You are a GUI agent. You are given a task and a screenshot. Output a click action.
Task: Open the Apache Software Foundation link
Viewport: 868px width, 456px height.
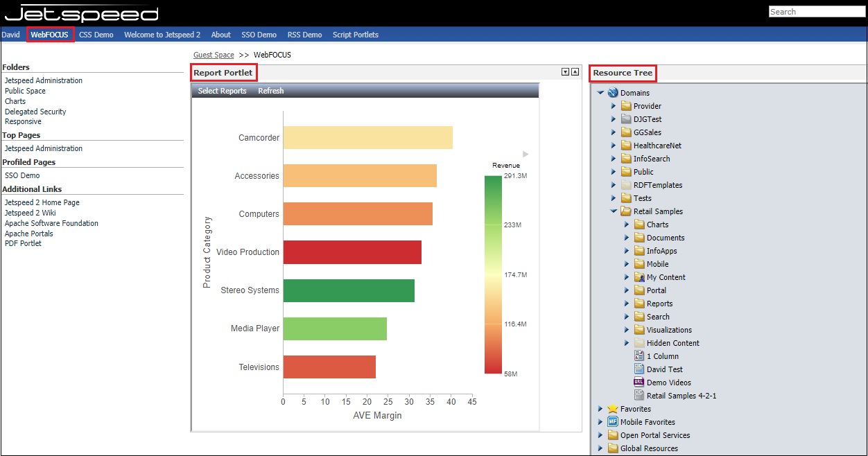(x=51, y=223)
